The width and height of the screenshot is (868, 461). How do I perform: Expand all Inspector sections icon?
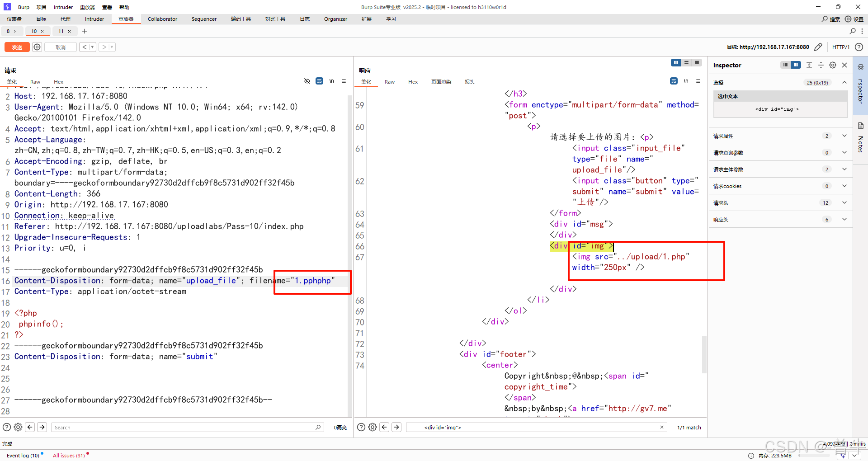tap(809, 65)
